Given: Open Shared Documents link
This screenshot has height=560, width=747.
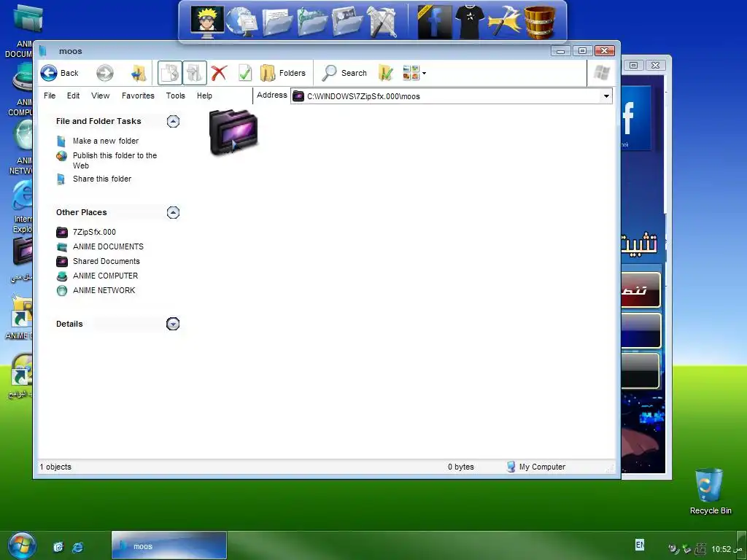Looking at the screenshot, I should pos(107,262).
